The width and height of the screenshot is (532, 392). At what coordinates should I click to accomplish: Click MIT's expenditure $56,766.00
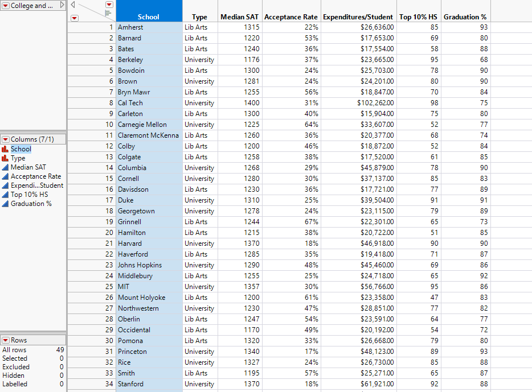pos(359,287)
